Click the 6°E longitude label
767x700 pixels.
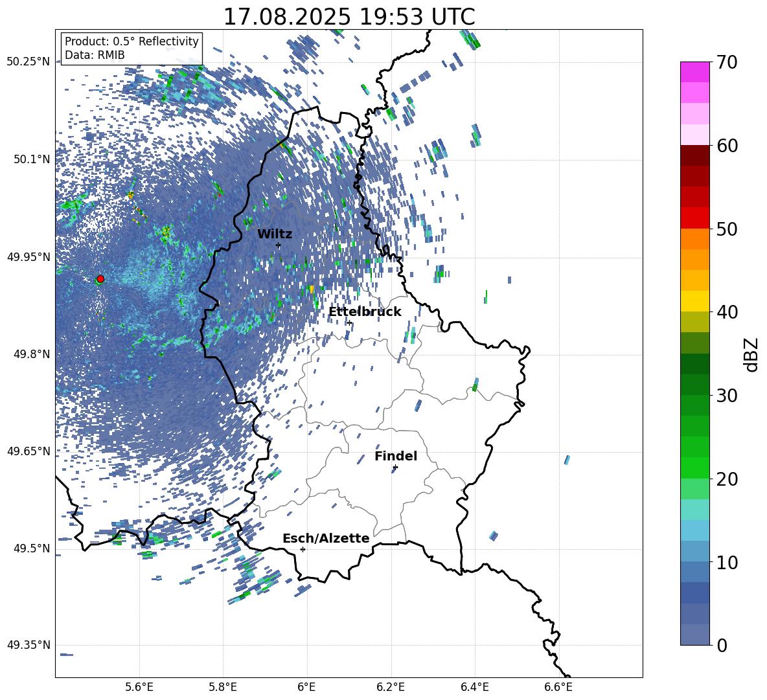(306, 687)
